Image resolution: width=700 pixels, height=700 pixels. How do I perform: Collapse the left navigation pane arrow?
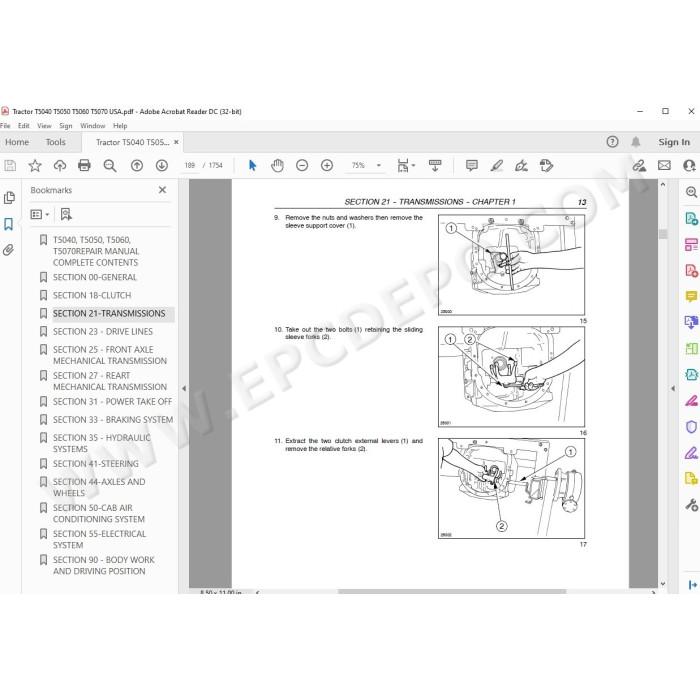pos(183,388)
